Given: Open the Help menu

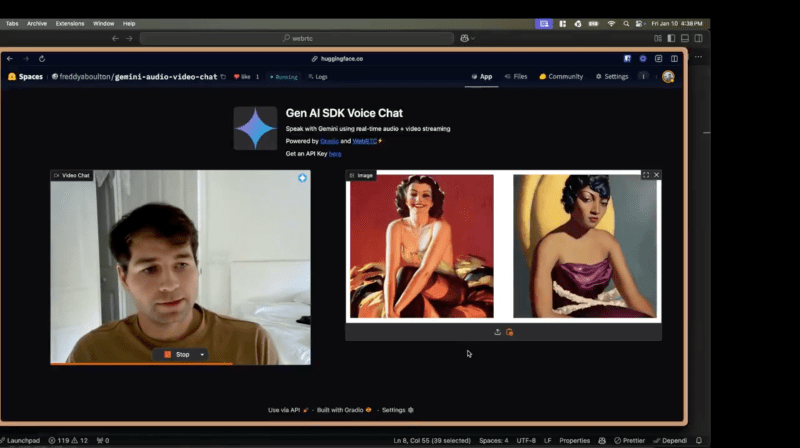Looking at the screenshot, I should [x=129, y=23].
